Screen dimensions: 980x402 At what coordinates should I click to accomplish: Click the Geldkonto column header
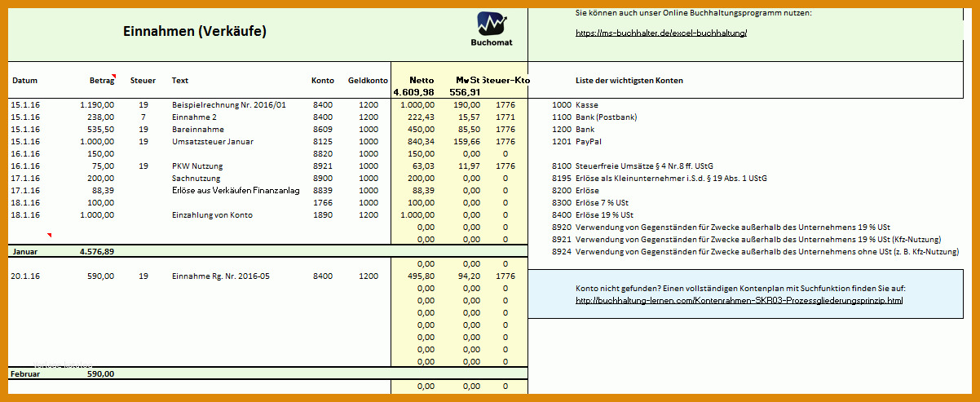[368, 81]
